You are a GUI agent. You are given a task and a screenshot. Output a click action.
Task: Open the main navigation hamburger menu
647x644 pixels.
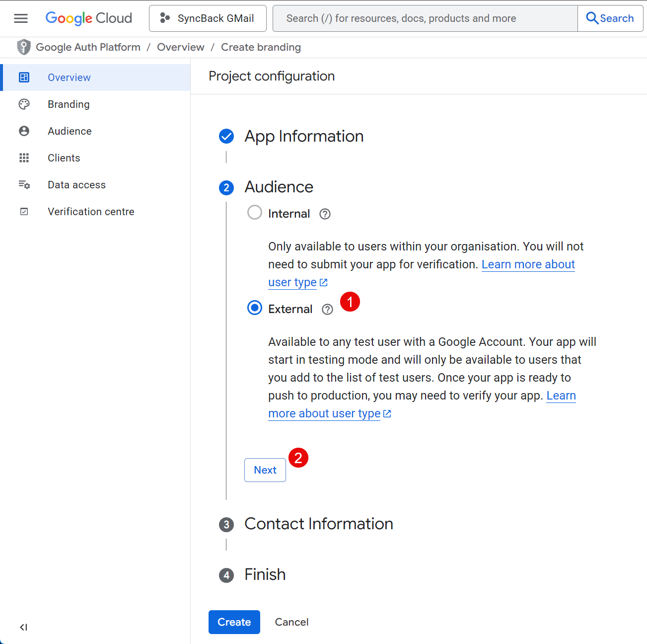click(x=21, y=18)
